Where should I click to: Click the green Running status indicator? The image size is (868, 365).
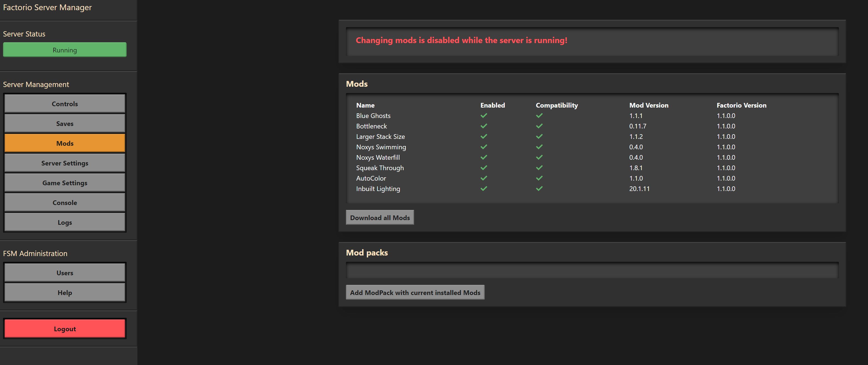pyautogui.click(x=65, y=50)
